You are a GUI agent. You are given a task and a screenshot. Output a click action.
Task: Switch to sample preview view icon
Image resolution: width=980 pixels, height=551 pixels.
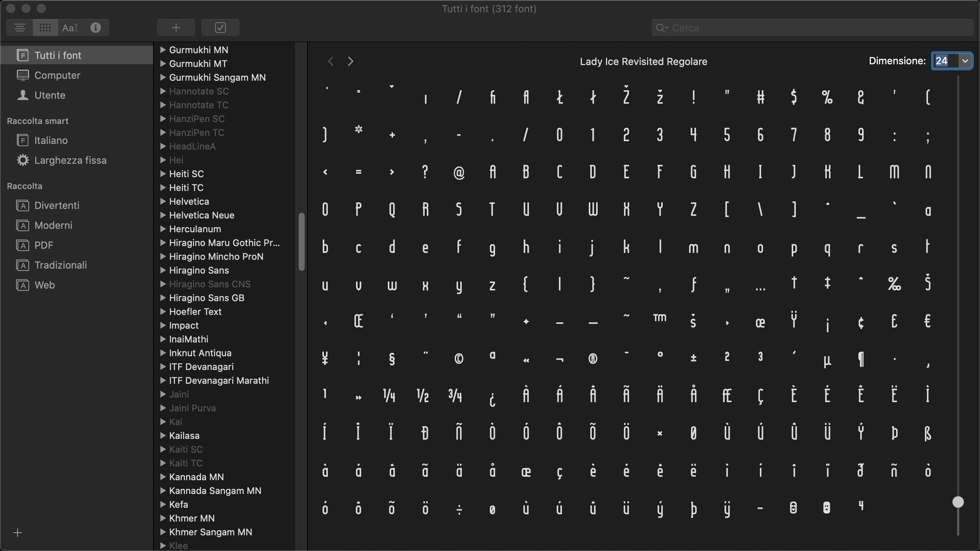pos(20,28)
